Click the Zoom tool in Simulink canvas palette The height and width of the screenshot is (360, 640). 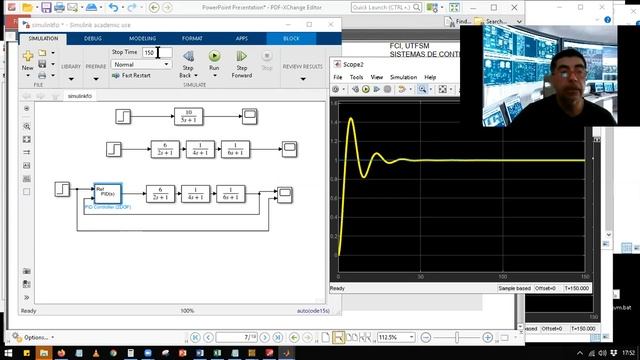27,127
